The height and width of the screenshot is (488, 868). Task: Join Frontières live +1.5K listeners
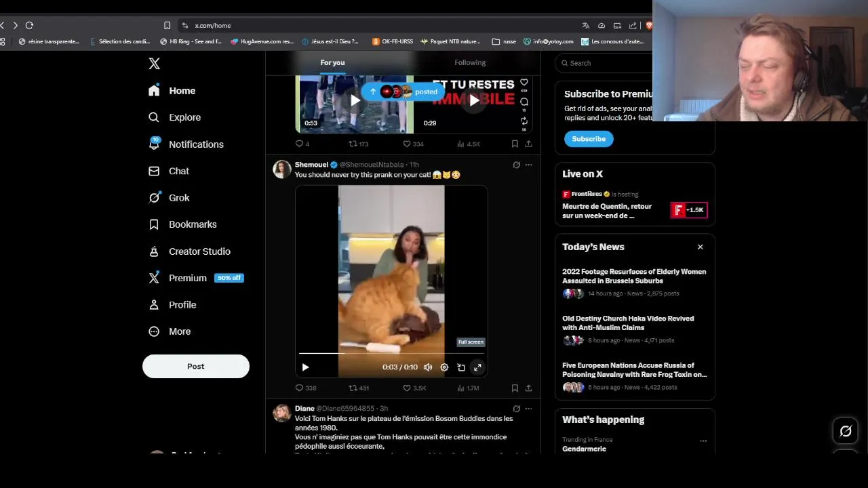click(689, 210)
